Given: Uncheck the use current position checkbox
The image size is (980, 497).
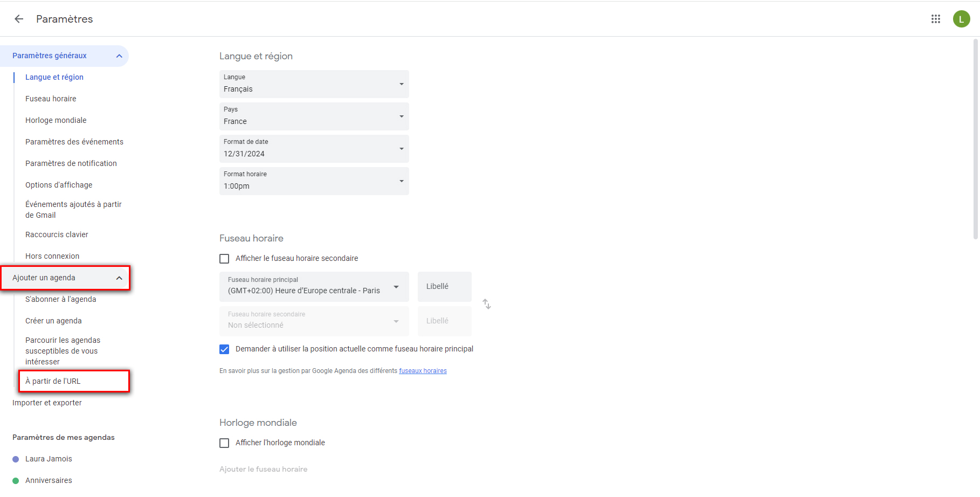Looking at the screenshot, I should [224, 349].
